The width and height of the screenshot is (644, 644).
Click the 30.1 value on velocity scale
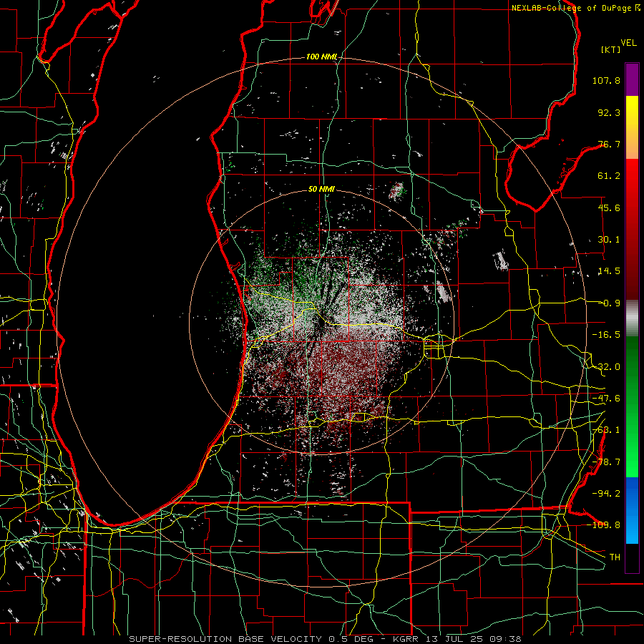pyautogui.click(x=609, y=240)
